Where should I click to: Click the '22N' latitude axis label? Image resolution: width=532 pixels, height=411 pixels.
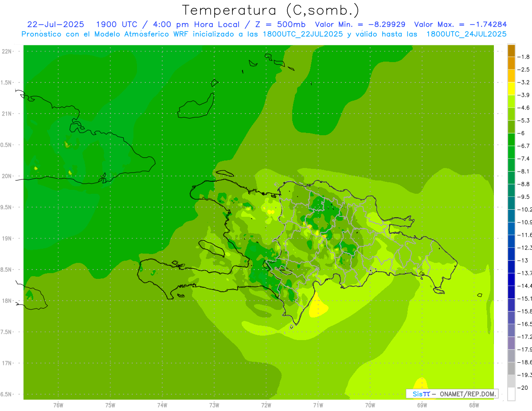(7, 51)
